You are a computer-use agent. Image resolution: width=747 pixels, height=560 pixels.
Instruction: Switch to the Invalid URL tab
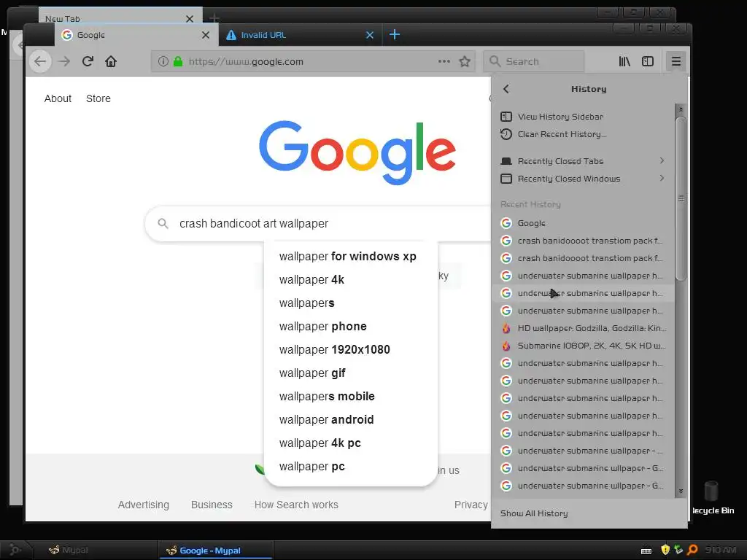[300, 35]
